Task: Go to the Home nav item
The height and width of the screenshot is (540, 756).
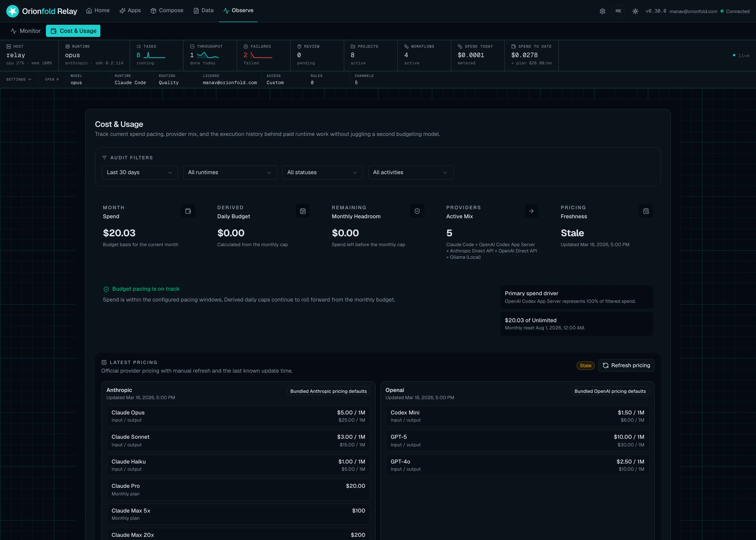Action: [98, 11]
